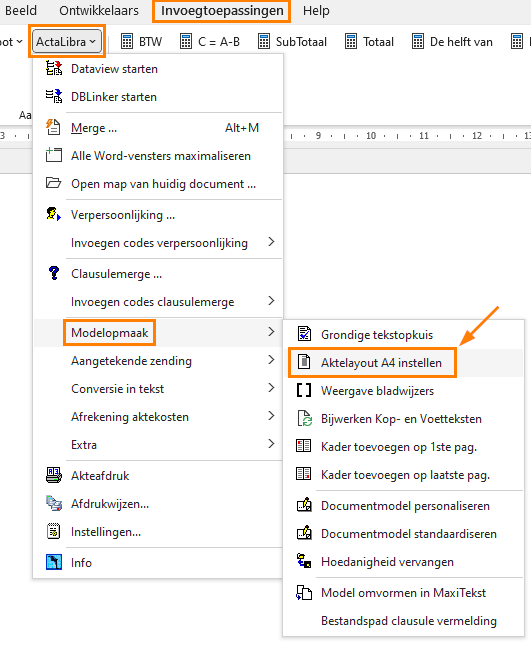The width and height of the screenshot is (531, 645).
Task: Select Grondige tekstopkuis menu entry
Action: point(403,334)
